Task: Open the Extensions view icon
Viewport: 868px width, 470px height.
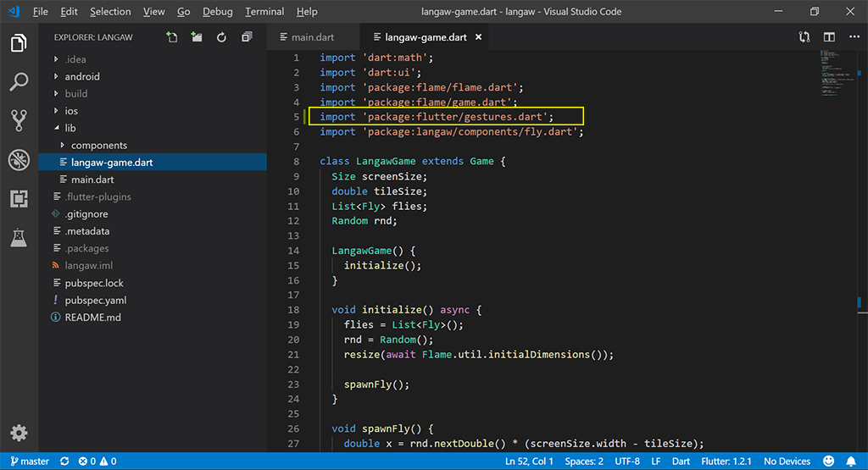Action: [19, 198]
